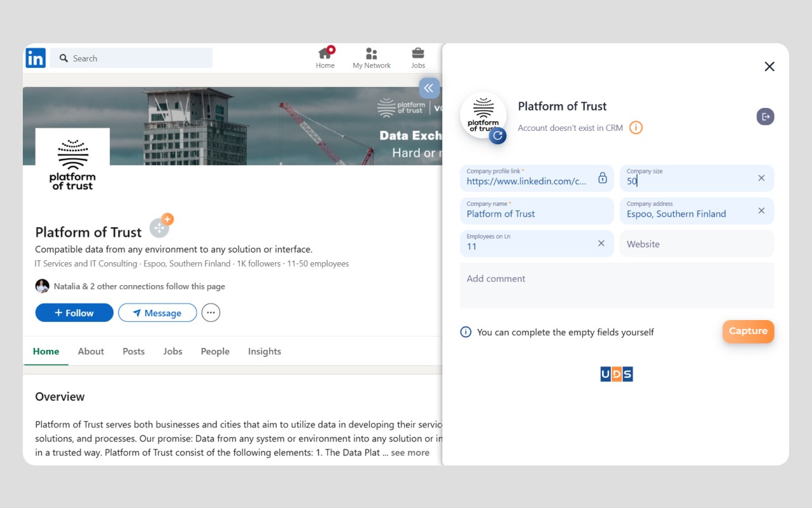
Task: Switch to the Insights tab
Action: pos(265,351)
